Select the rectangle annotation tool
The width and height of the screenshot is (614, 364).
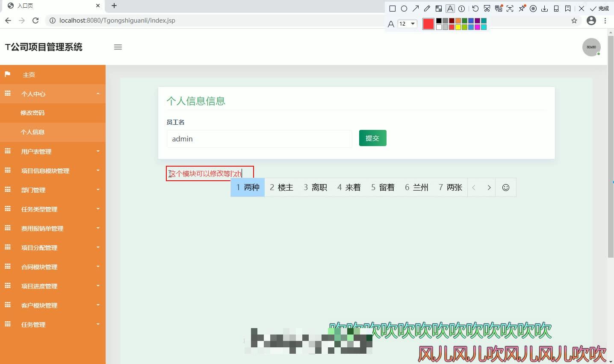click(392, 8)
